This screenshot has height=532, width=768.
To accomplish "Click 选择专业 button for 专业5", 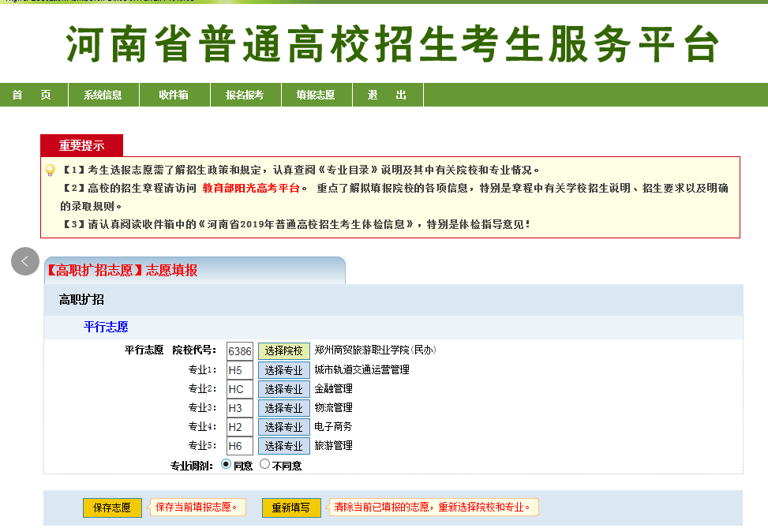I will [283, 446].
